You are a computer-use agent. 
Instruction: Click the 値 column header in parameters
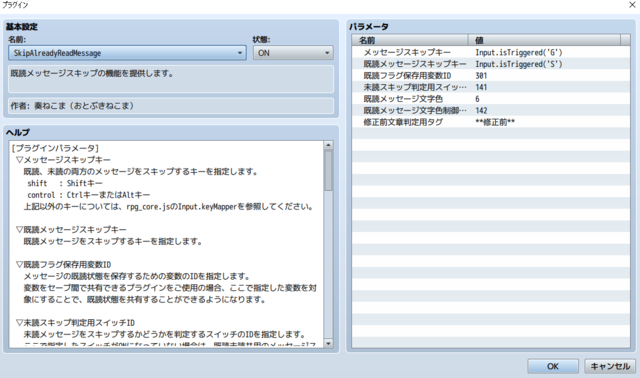[x=544, y=40]
